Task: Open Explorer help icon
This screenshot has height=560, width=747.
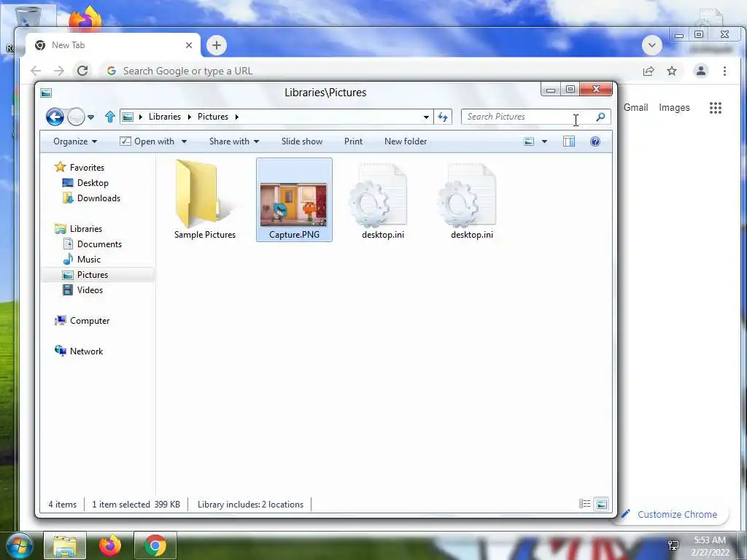Action: coord(595,141)
